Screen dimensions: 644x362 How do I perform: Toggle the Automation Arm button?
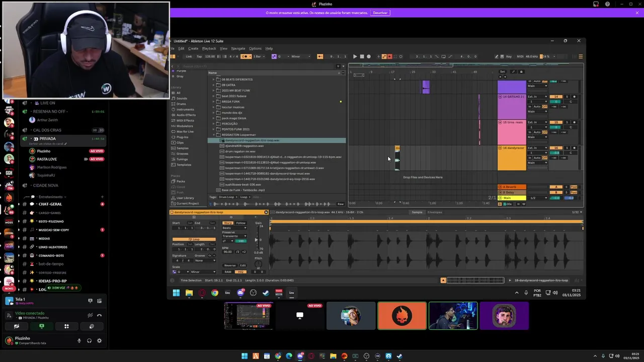(384, 56)
